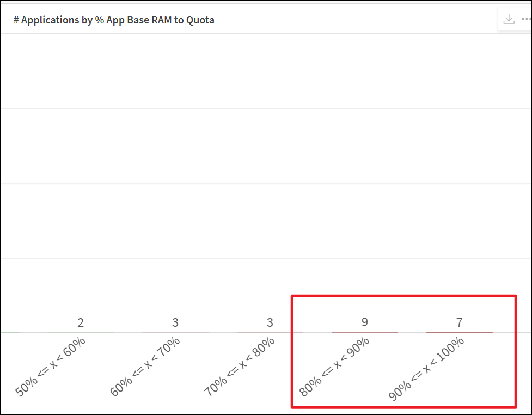Click the value label 3 above the 60%-70% bar
Image resolution: width=532 pixels, height=415 pixels.
[175, 322]
